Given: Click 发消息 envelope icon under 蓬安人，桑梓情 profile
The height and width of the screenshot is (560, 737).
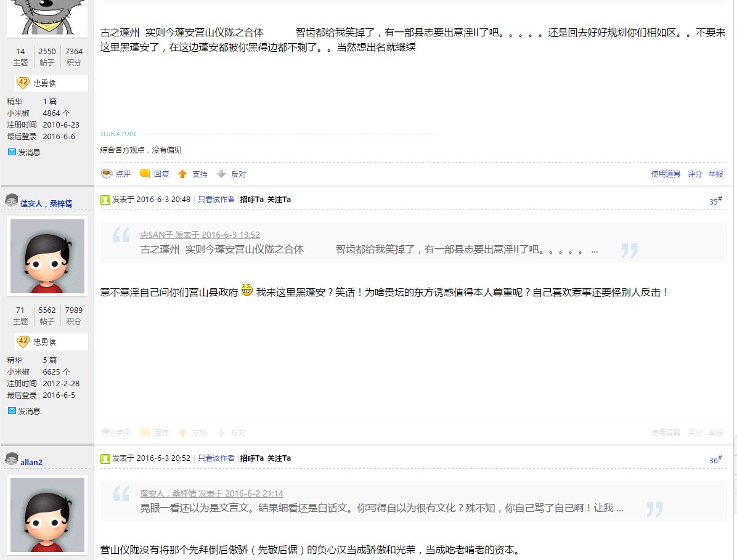Looking at the screenshot, I should click(x=12, y=410).
